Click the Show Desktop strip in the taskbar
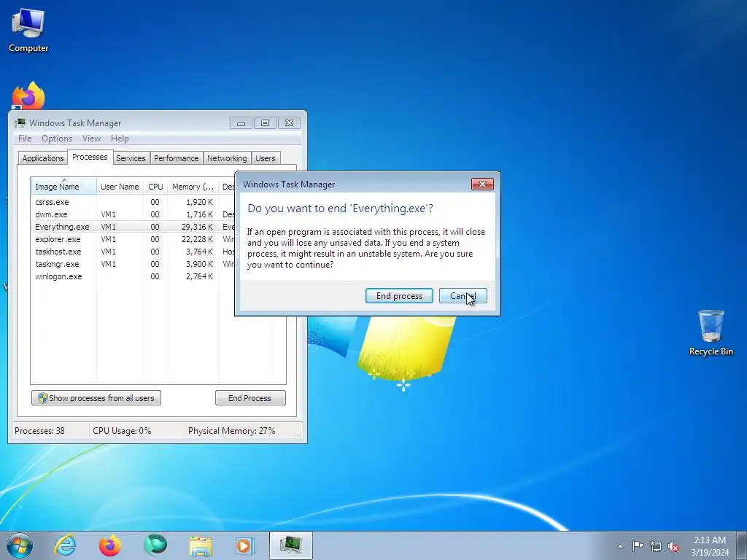Viewport: 747px width, 560px height. pyautogui.click(x=741, y=545)
